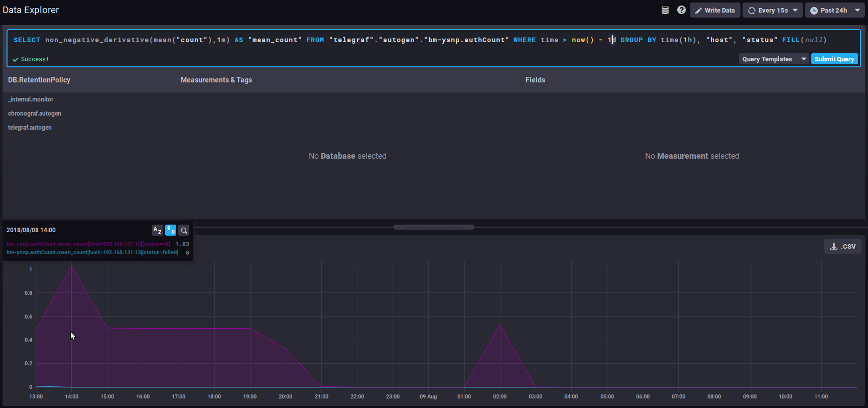
Task: Download results with the .CSV button
Action: [x=843, y=246]
